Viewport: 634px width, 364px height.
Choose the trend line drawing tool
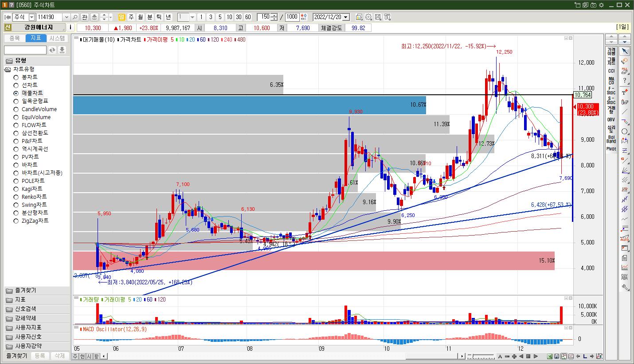[625, 112]
